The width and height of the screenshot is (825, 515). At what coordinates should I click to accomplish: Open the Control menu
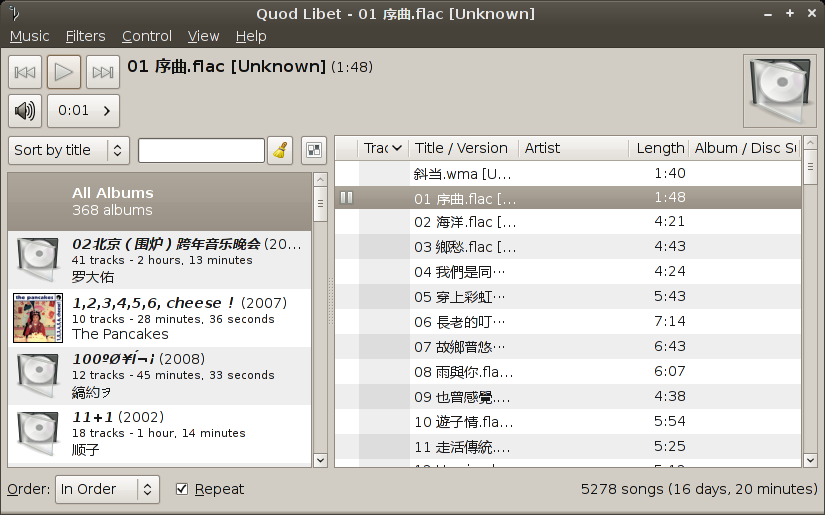coord(147,36)
